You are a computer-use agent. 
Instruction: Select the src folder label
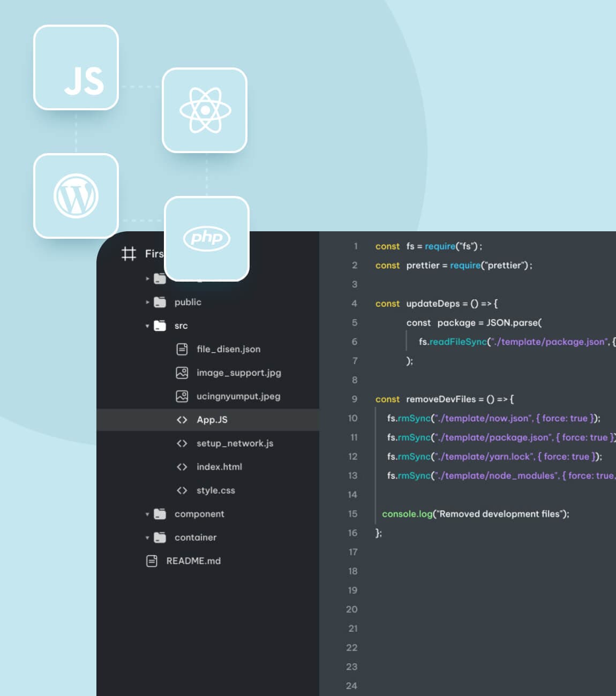pos(181,326)
